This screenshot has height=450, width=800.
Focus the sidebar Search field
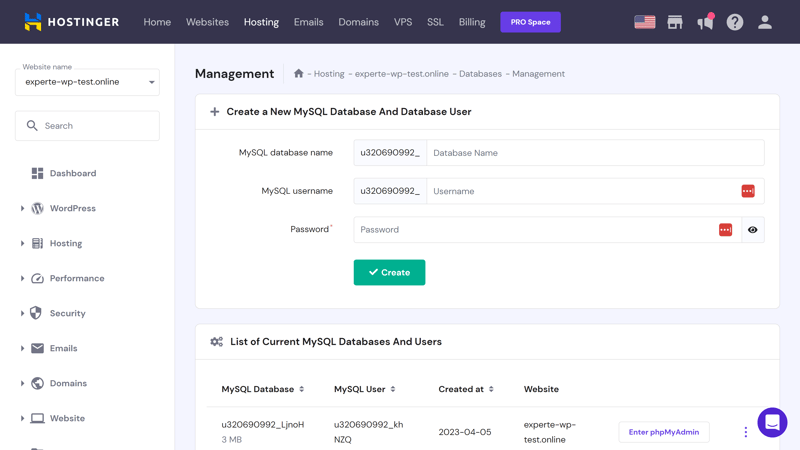point(87,126)
